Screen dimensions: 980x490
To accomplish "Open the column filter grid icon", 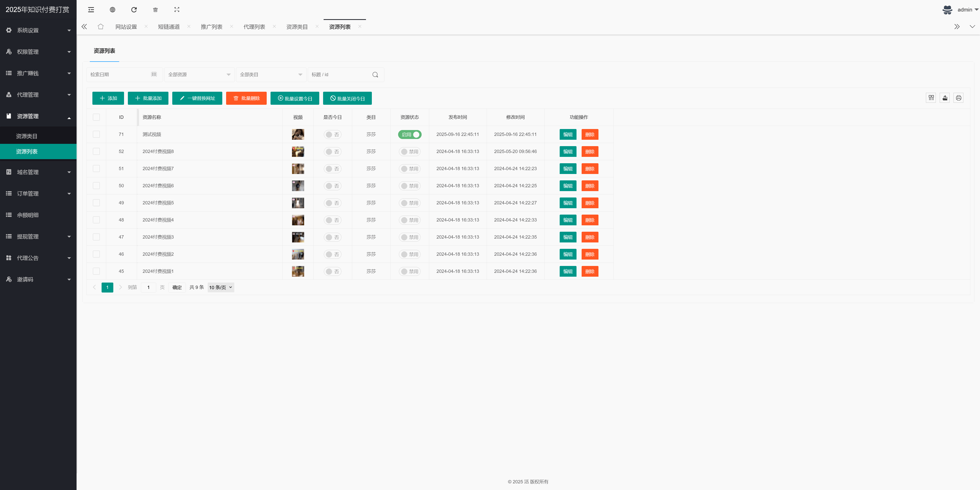I will (931, 98).
